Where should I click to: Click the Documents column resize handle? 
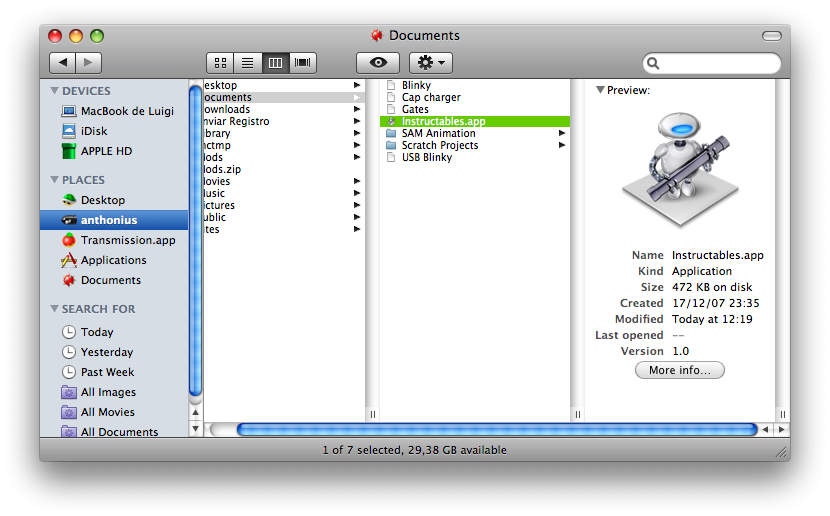click(578, 414)
